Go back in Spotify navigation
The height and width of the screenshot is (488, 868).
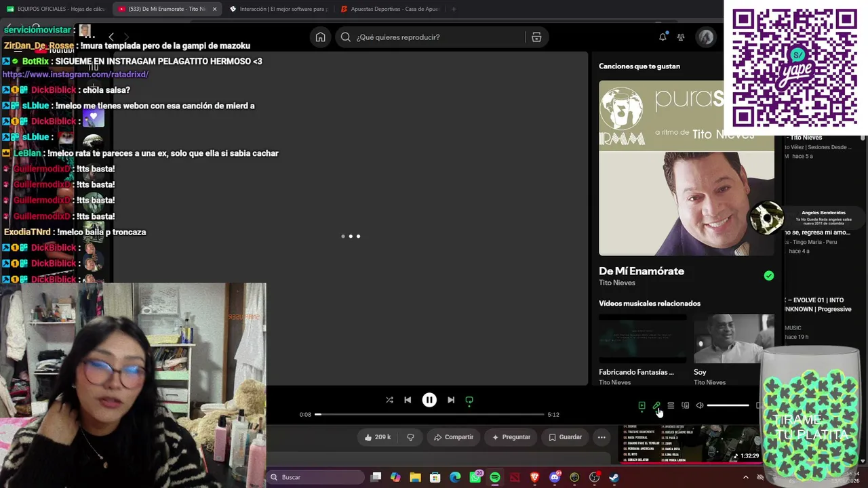pos(111,37)
